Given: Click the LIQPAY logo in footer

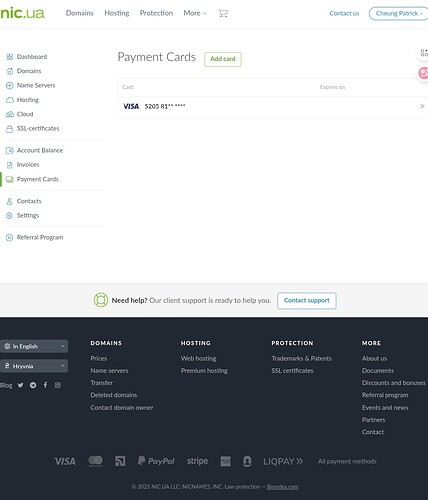Looking at the screenshot, I should click(283, 461).
